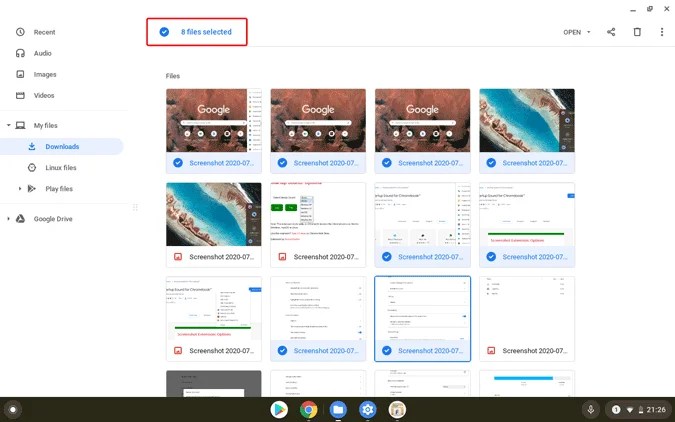675x422 pixels.
Task: Click image icon of third-row dropdown-menu screenshot
Action: click(x=178, y=351)
